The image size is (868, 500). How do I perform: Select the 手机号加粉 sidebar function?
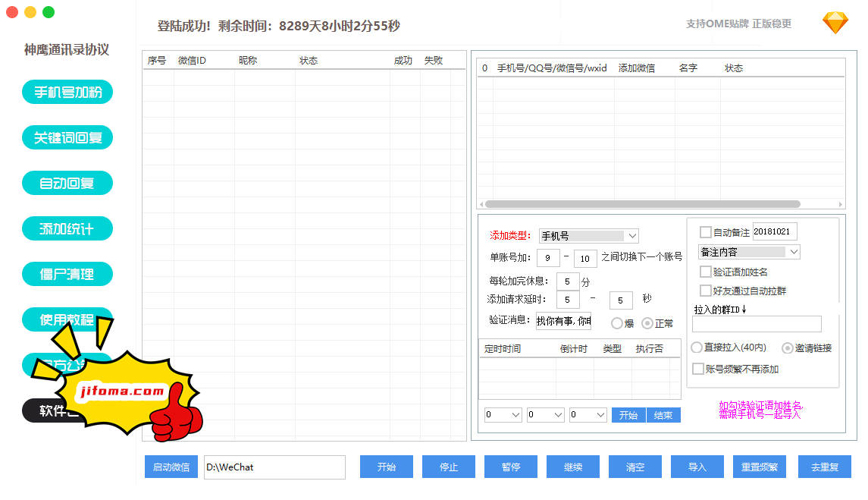67,92
